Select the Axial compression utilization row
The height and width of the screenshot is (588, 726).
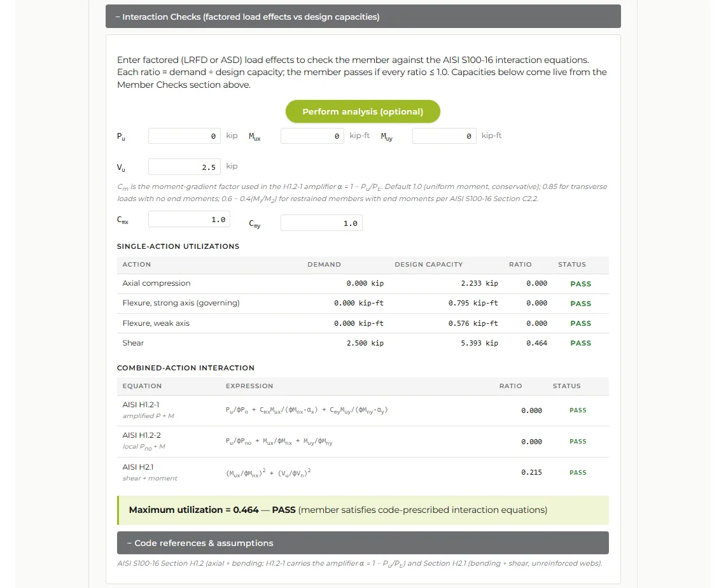363,284
